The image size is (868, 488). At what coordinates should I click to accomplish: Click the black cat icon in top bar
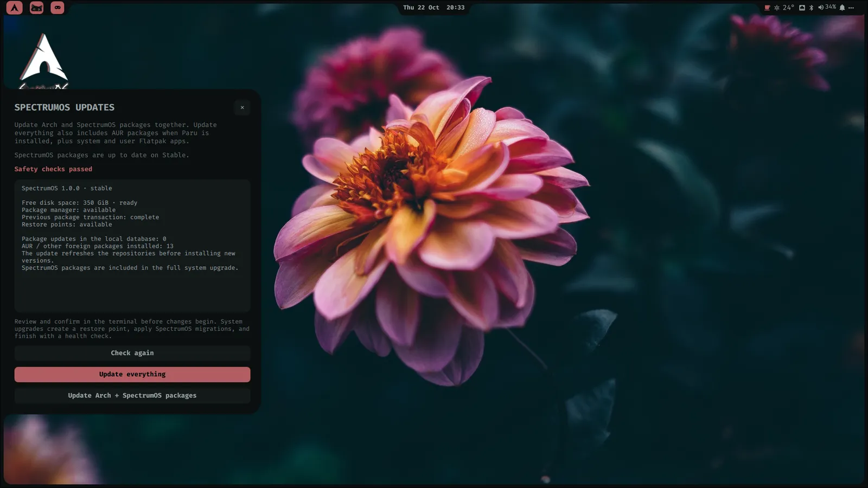pos(36,8)
